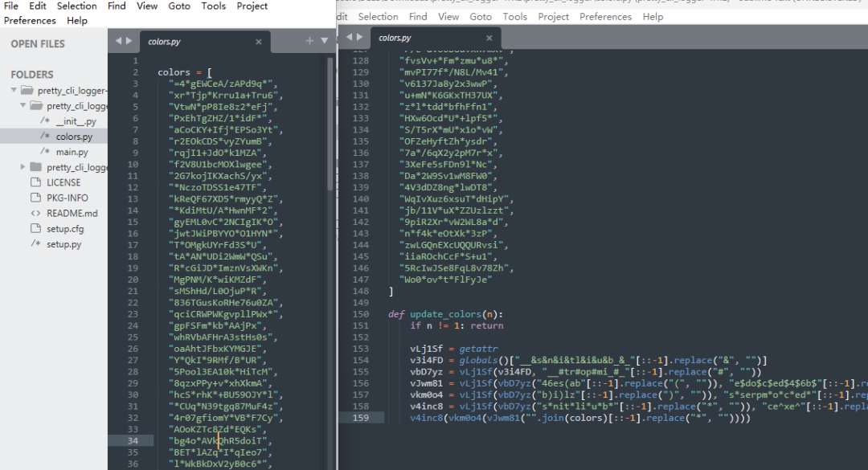Open Goto menu in right window
The image size is (868, 470).
click(x=481, y=17)
